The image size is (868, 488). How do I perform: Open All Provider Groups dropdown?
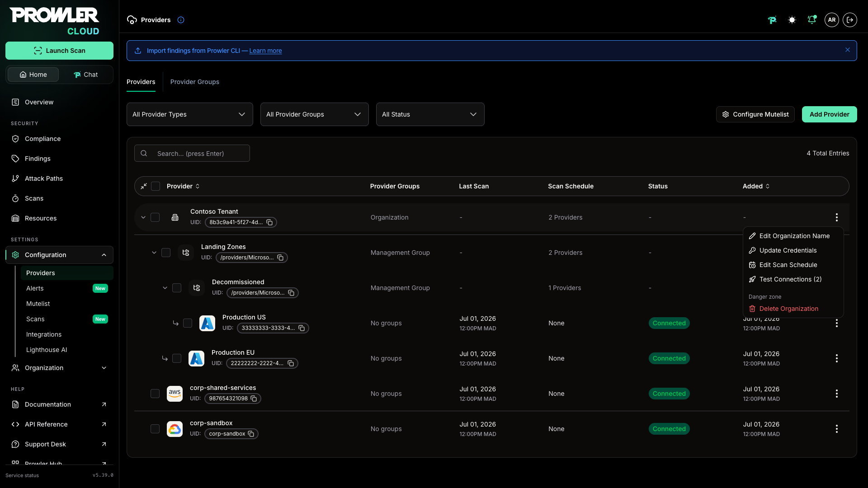tap(314, 114)
